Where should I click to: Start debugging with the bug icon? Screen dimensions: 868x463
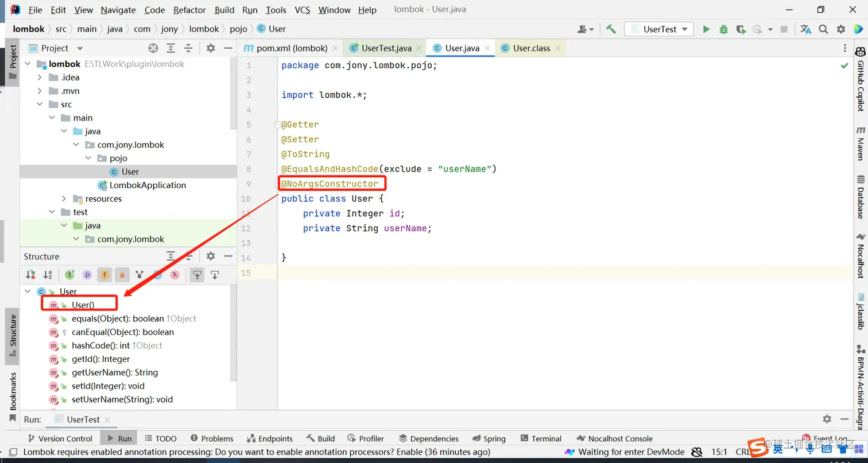723,29
